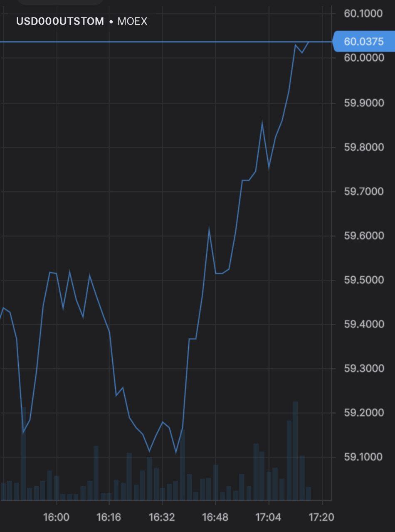Image resolution: width=395 pixels, height=532 pixels.
Task: Click the 60.0000 price axis label
Action: pyautogui.click(x=363, y=57)
